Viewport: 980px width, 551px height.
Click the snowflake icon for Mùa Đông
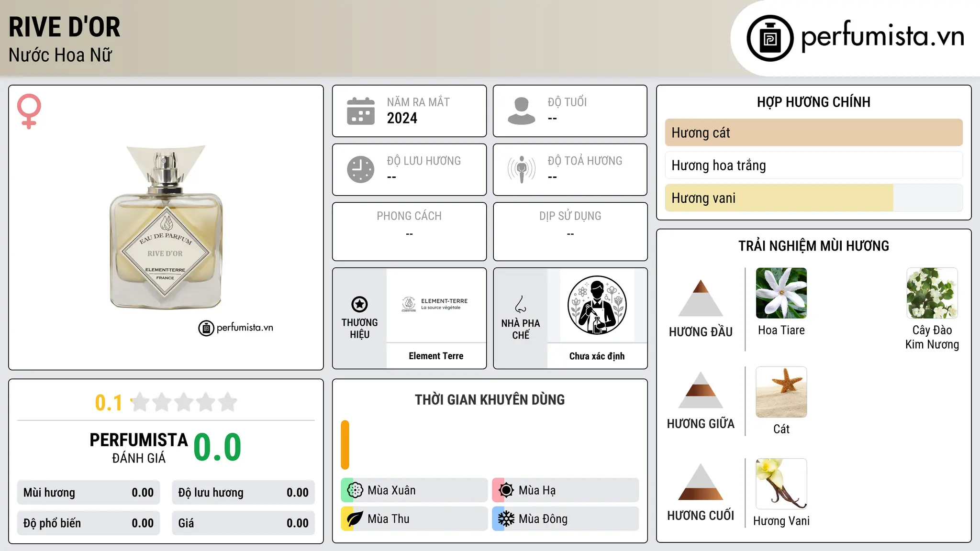tap(506, 519)
